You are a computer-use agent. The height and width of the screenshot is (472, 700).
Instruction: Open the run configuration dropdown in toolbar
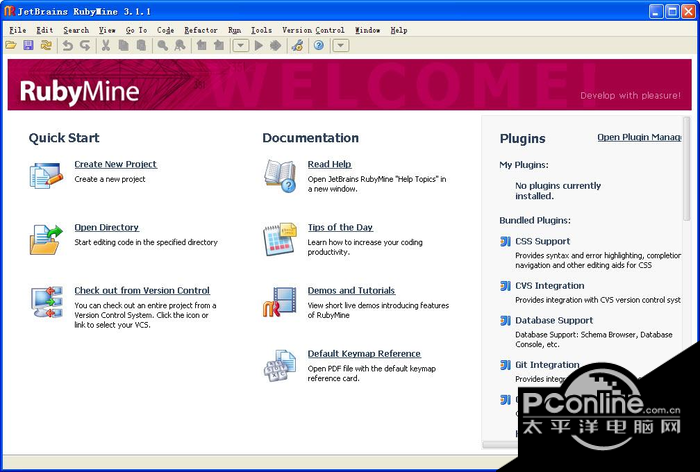(x=240, y=45)
